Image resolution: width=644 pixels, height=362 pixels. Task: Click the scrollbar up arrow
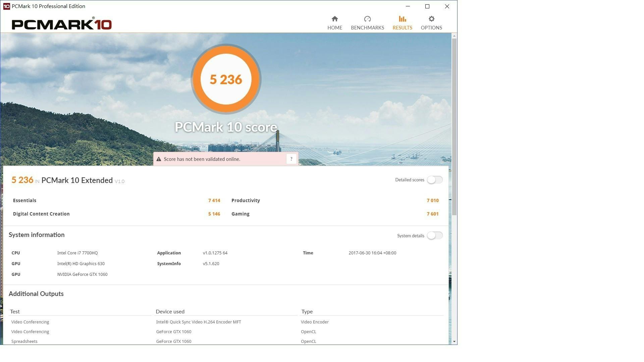[x=454, y=36]
